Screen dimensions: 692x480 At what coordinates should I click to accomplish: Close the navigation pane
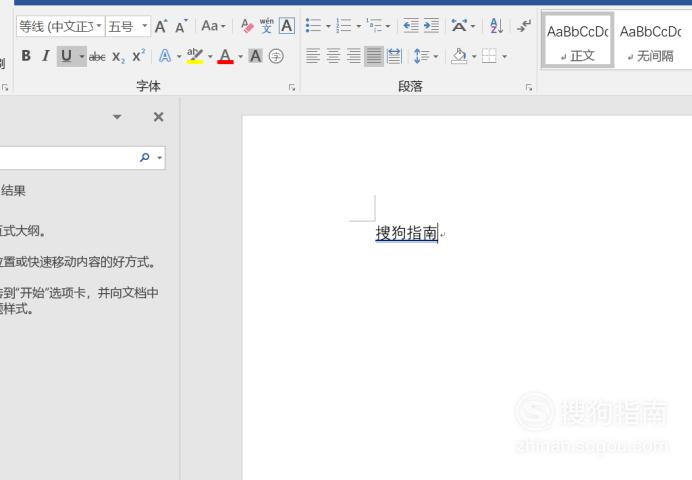(x=158, y=117)
